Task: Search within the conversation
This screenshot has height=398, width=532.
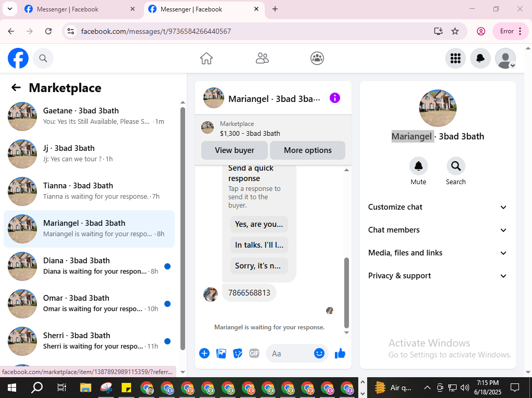Action: coord(456,166)
